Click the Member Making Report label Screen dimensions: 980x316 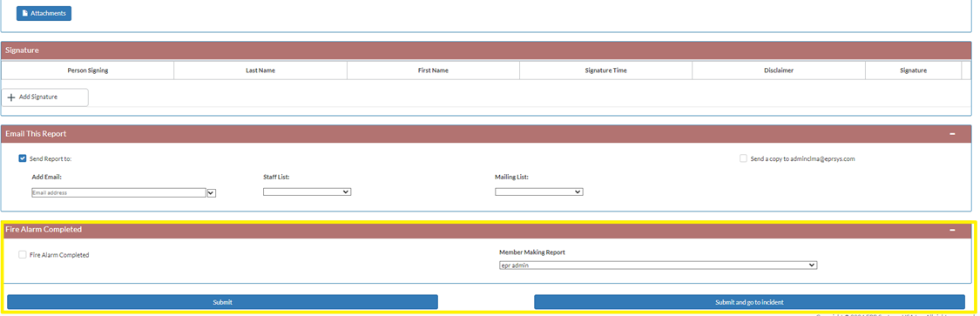[532, 252]
